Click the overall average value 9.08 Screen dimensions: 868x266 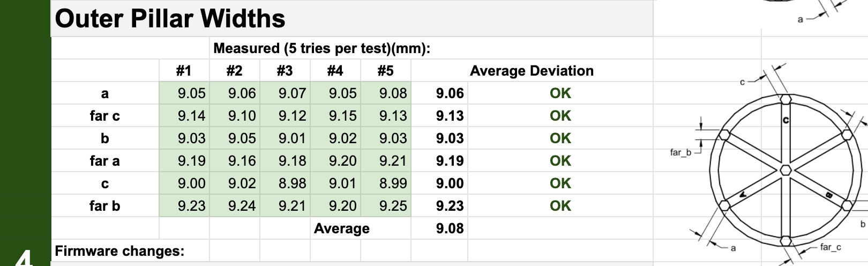450,228
